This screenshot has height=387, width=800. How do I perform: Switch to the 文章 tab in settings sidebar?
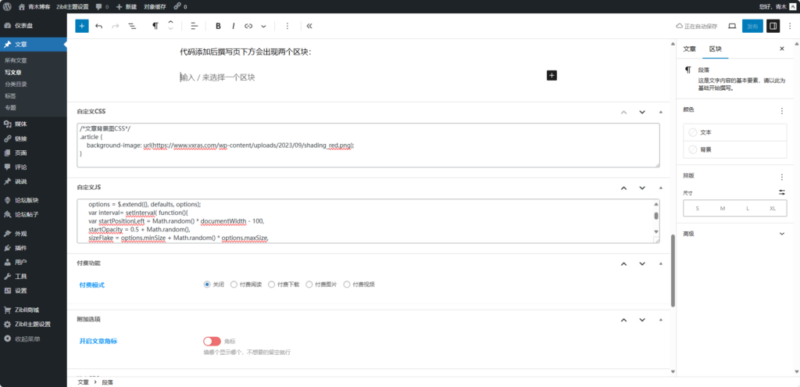[689, 49]
